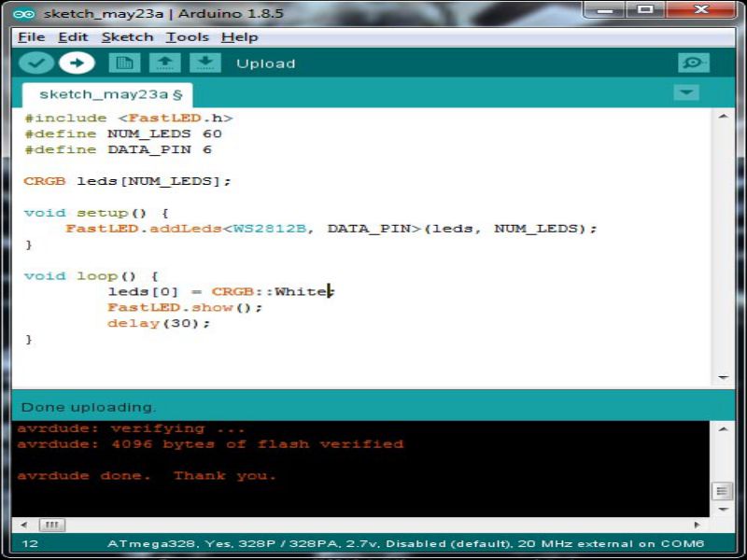Open a sketch using Open arrow icon
The height and width of the screenshot is (560, 747).
point(165,63)
